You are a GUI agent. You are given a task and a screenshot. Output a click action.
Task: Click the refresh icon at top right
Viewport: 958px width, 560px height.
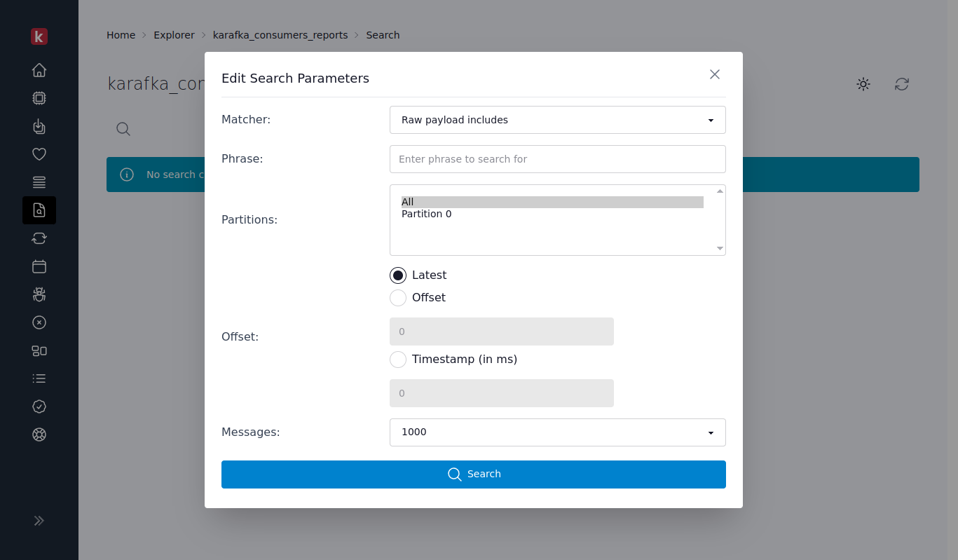tap(902, 84)
